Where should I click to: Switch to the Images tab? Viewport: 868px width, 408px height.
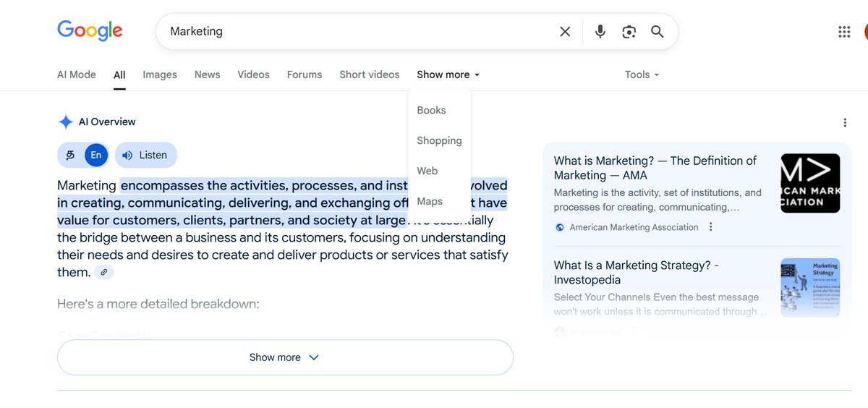[x=160, y=75]
